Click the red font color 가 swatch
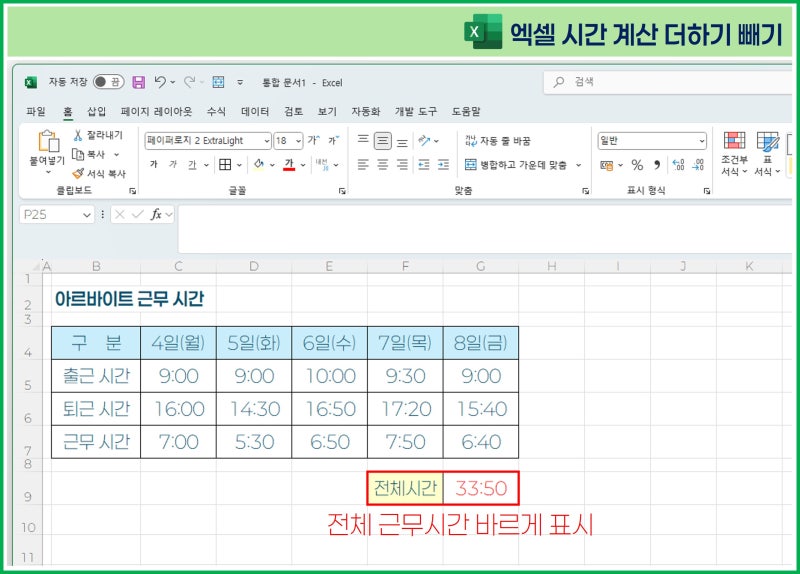Viewport: 800px width, 574px height. 289,164
